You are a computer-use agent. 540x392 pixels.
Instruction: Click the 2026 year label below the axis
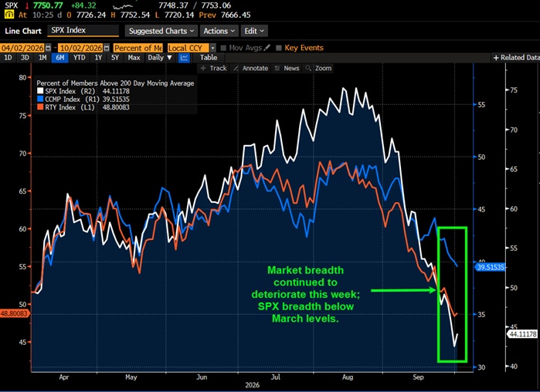click(253, 385)
